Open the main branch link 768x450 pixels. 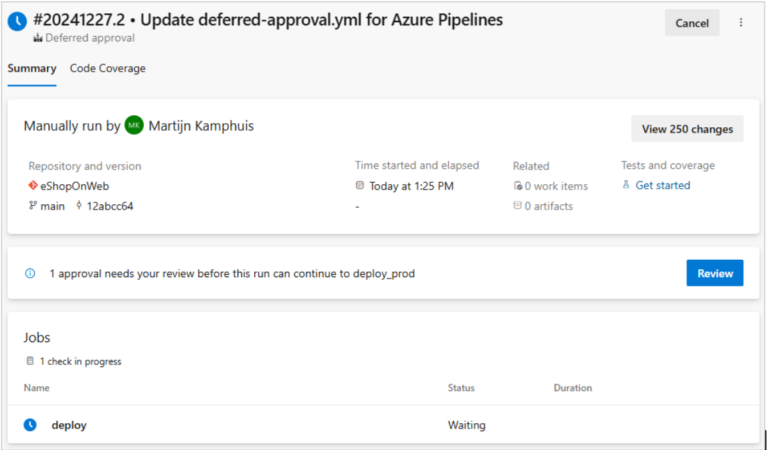pyautogui.click(x=52, y=206)
